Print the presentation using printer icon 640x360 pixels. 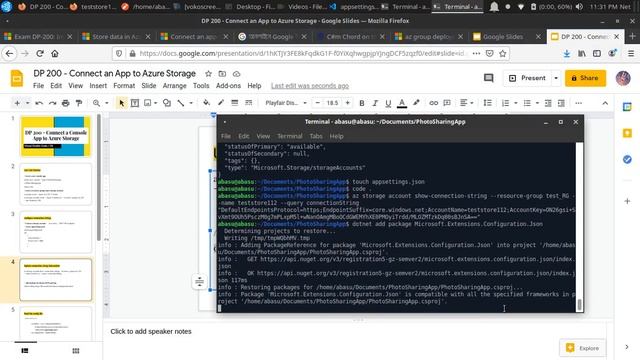pyautogui.click(x=66, y=103)
